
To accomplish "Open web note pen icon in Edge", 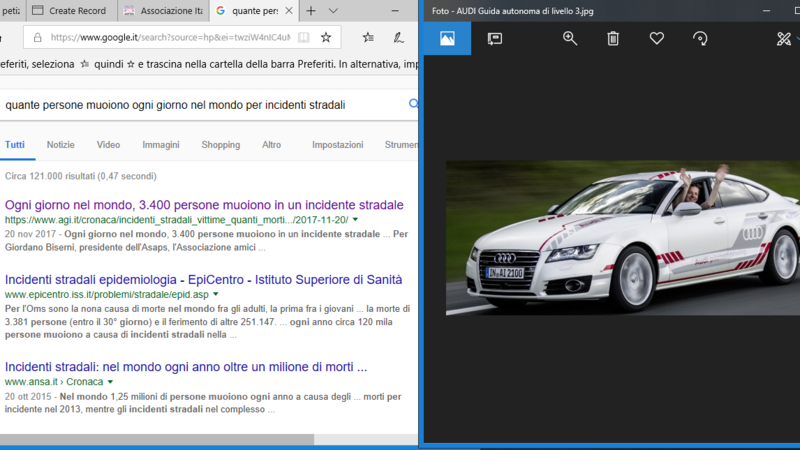I will coord(398,37).
